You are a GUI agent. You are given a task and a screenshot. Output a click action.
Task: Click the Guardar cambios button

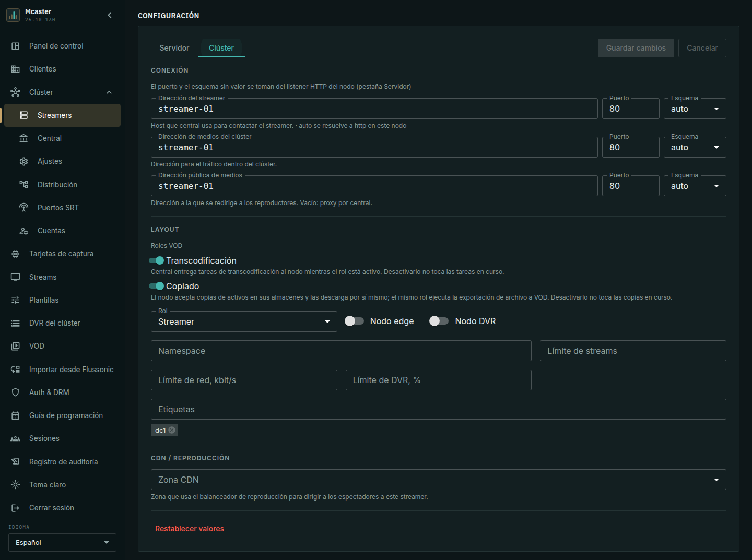click(x=636, y=48)
